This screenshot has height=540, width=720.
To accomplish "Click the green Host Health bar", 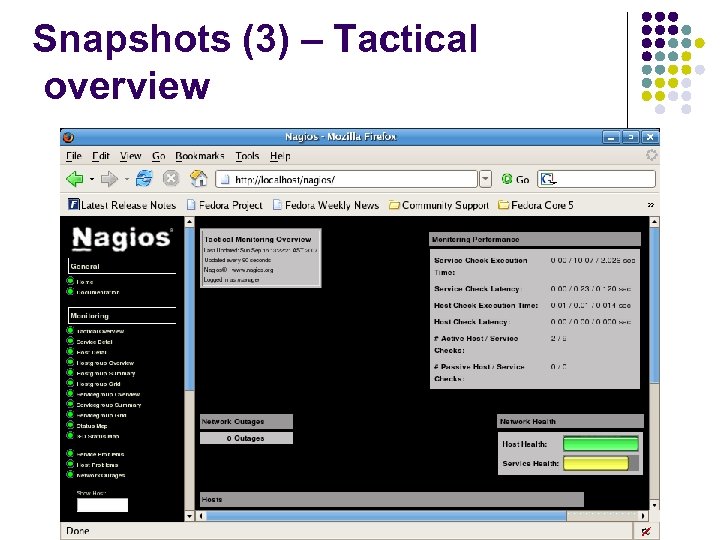I will coord(601,444).
